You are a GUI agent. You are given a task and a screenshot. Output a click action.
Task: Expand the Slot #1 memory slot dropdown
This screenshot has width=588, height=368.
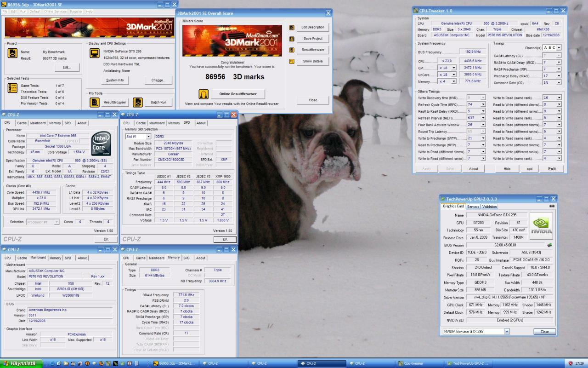pyautogui.click(x=148, y=137)
